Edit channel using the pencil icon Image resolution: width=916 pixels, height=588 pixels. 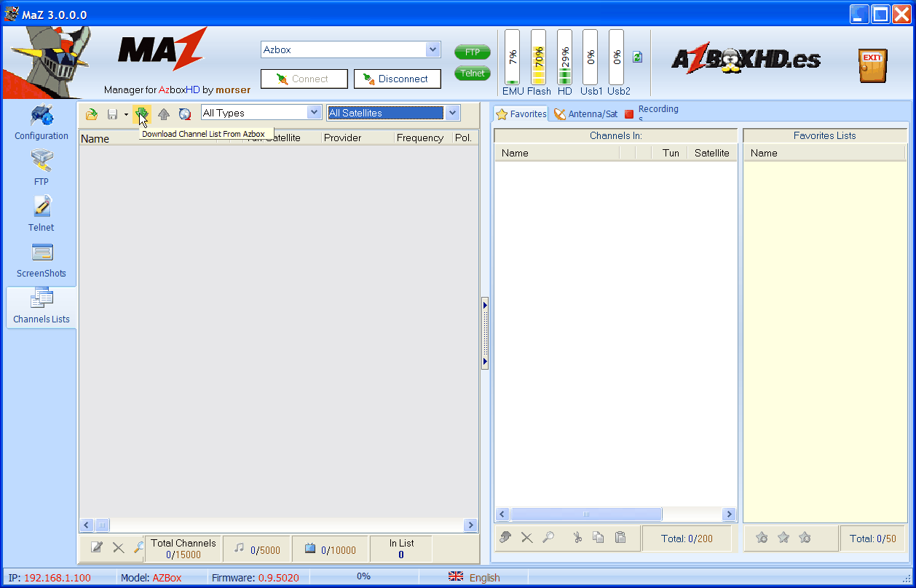(x=97, y=547)
